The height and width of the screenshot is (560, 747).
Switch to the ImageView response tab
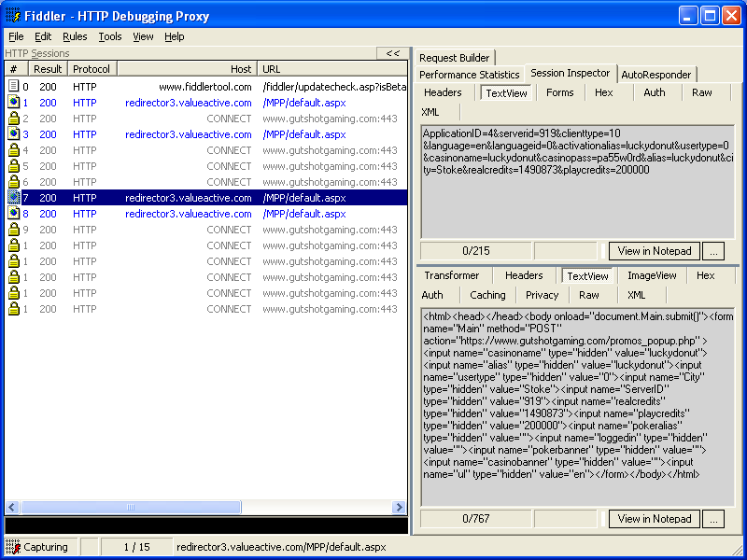tap(652, 275)
